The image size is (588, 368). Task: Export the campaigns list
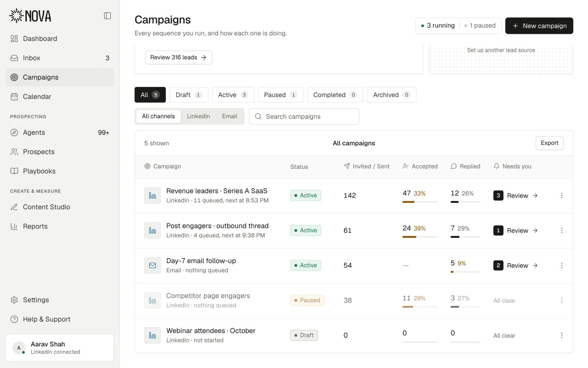549,143
